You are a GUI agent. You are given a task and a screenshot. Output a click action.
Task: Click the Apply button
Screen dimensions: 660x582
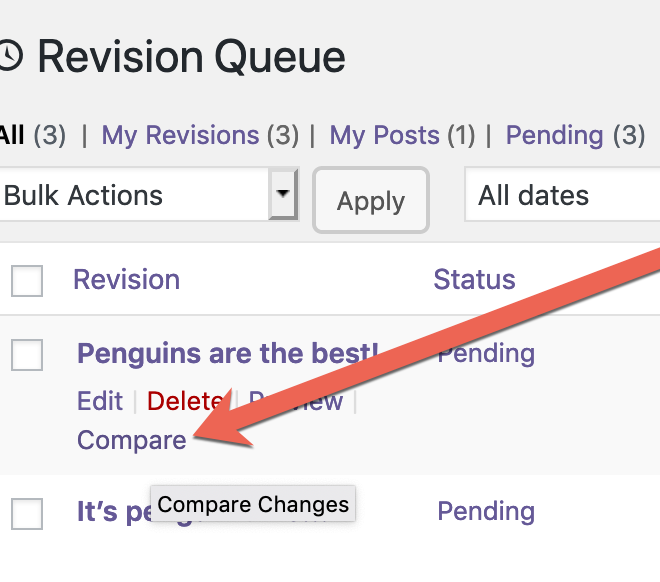pos(371,200)
